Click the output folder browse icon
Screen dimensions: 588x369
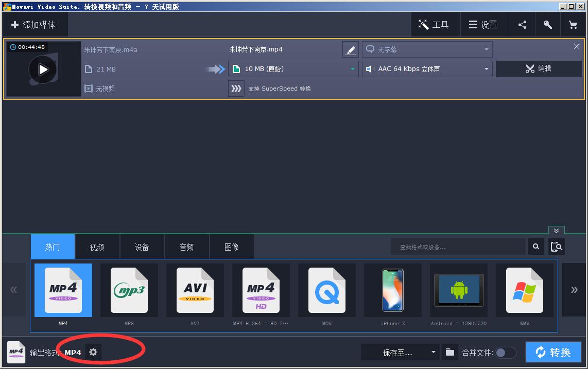450,353
